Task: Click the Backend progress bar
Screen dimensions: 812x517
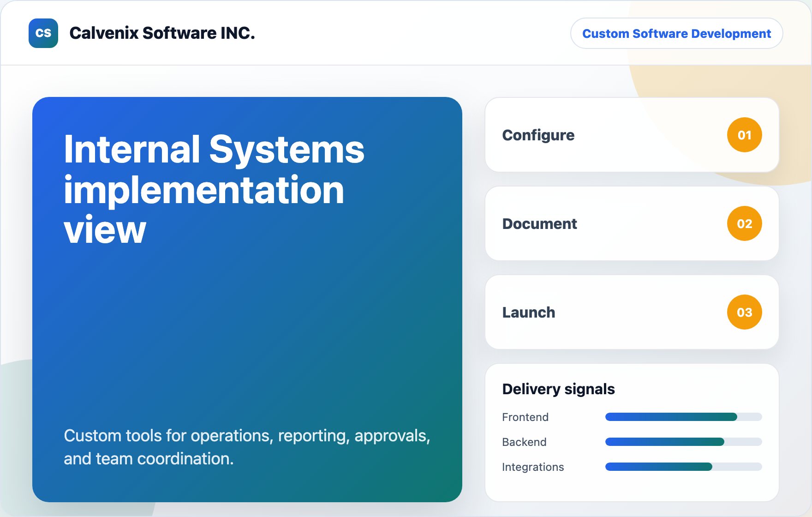Action: tap(683, 442)
